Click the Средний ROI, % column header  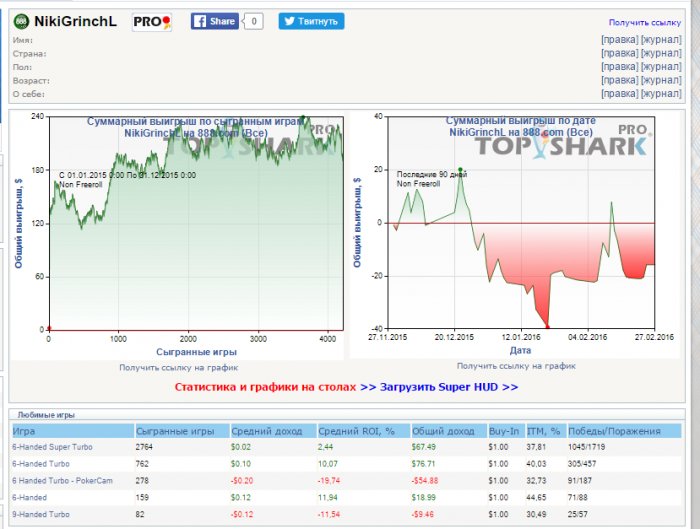pos(363,431)
